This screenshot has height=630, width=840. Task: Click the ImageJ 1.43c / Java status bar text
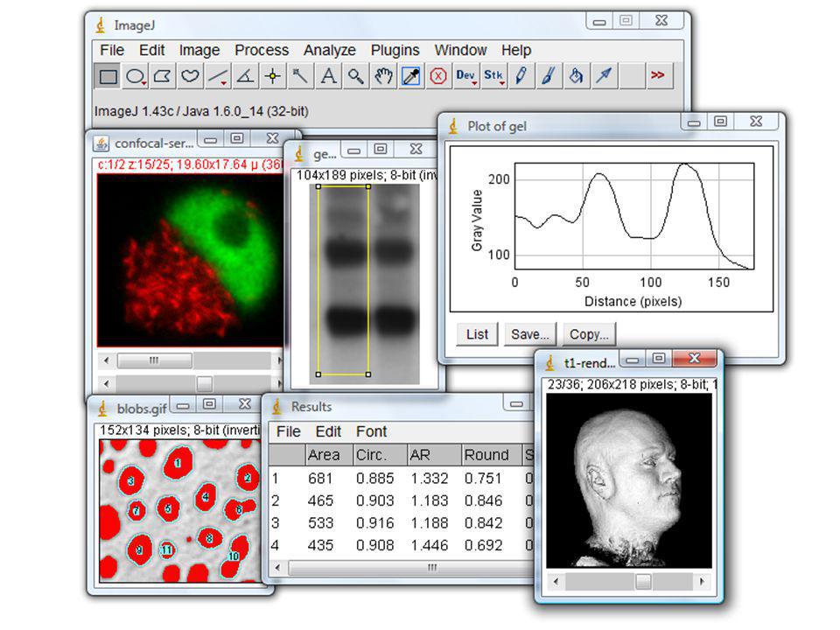pyautogui.click(x=201, y=111)
